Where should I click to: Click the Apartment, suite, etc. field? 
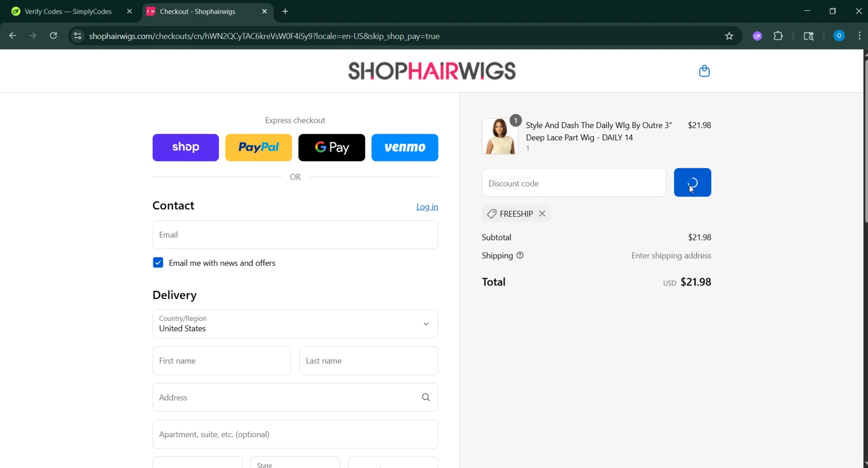pos(295,434)
